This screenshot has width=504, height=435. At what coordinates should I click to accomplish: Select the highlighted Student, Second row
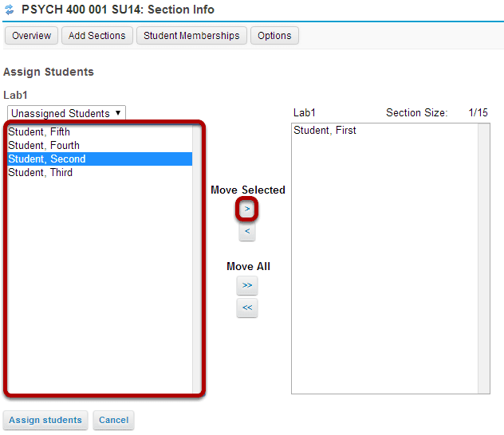point(100,159)
